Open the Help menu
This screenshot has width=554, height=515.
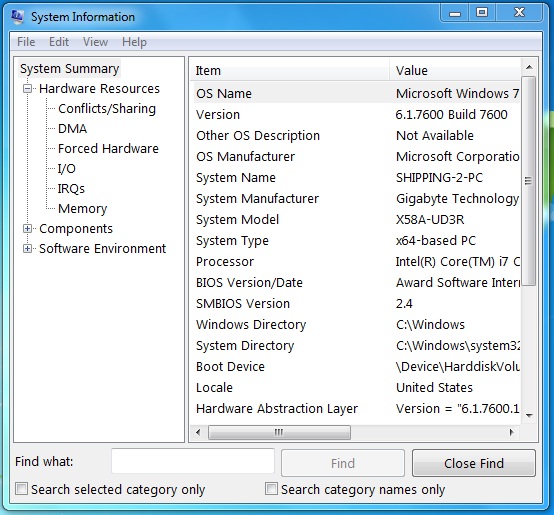(134, 42)
